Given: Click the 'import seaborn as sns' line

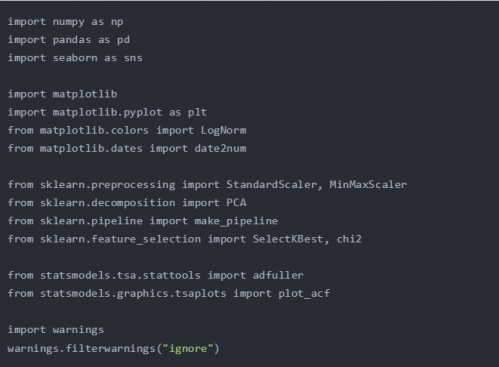Looking at the screenshot, I should pos(75,58).
